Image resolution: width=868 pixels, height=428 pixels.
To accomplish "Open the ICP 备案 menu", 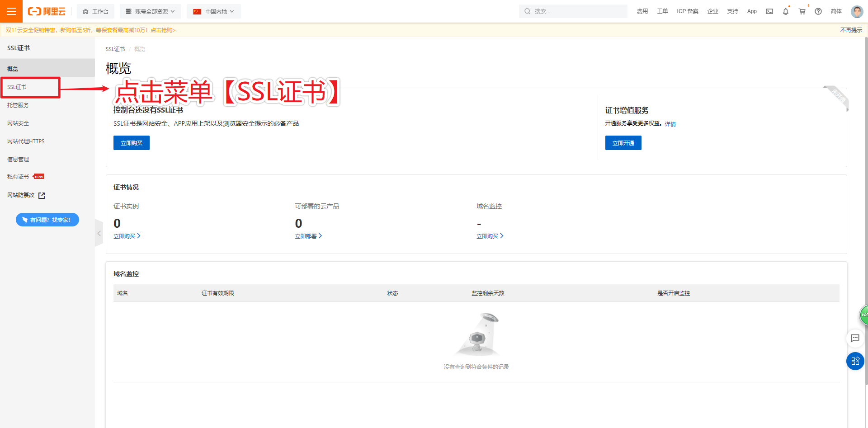I will [688, 11].
